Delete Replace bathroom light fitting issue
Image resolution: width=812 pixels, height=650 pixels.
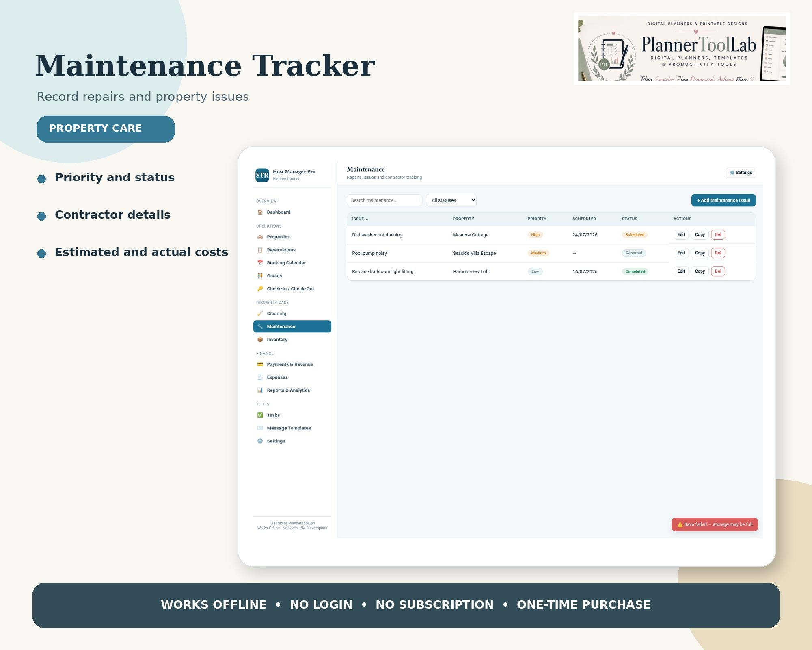(718, 271)
